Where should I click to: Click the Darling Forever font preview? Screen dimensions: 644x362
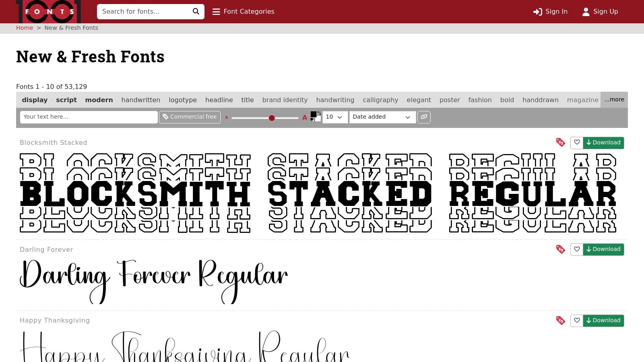click(154, 281)
